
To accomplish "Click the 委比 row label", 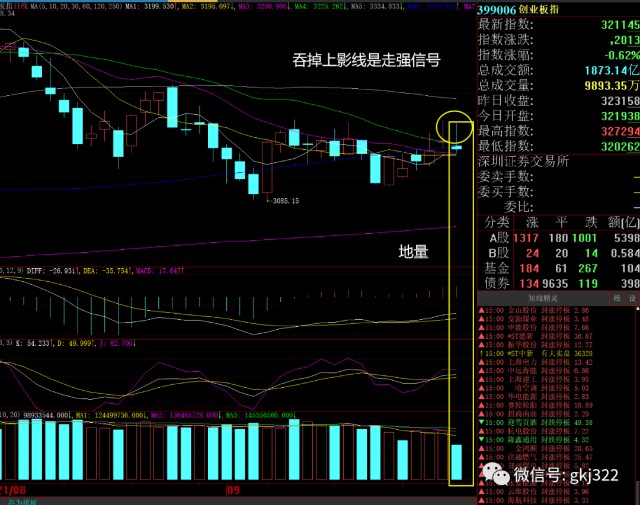I will click(x=518, y=207).
